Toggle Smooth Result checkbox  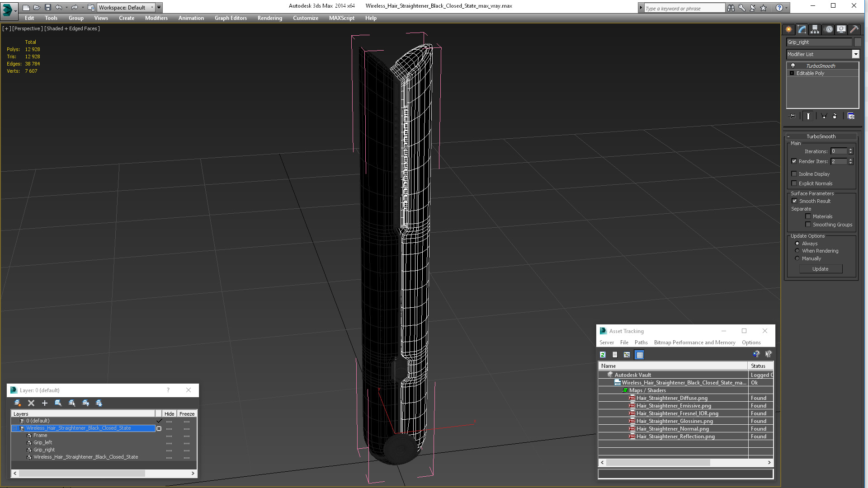(794, 201)
